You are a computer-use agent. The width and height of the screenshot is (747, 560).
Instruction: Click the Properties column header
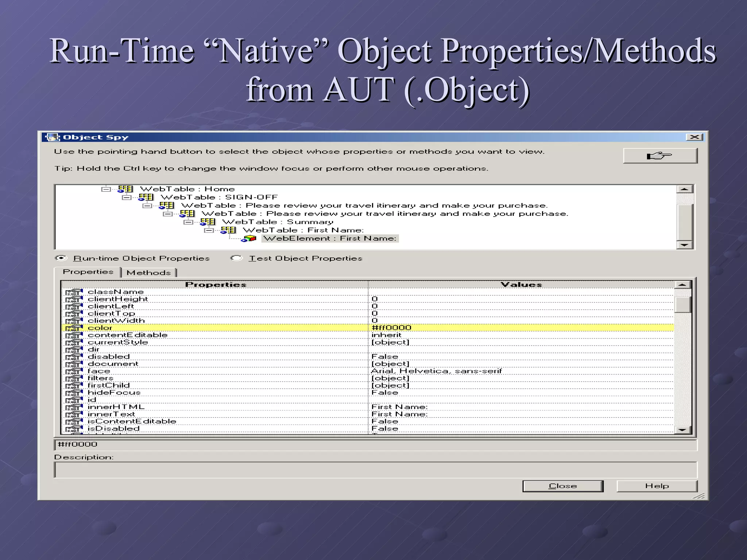[215, 284]
